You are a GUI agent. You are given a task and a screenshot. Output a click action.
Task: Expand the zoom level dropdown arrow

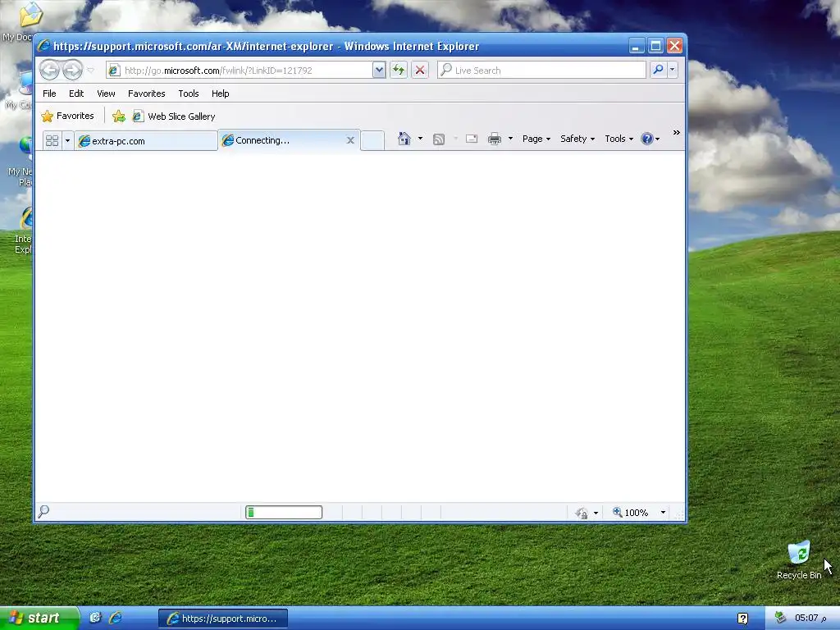pos(663,513)
